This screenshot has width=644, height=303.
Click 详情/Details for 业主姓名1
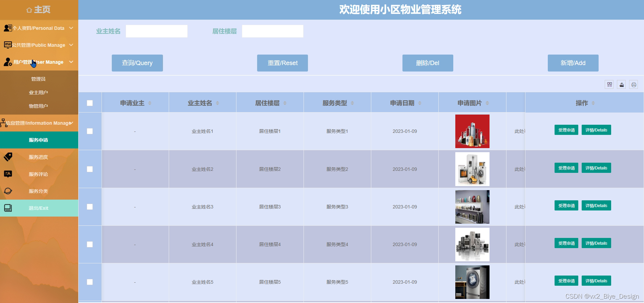click(x=596, y=130)
